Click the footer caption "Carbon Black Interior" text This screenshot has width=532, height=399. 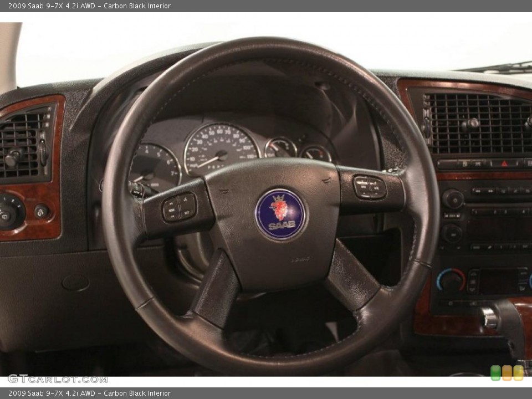[137, 393]
